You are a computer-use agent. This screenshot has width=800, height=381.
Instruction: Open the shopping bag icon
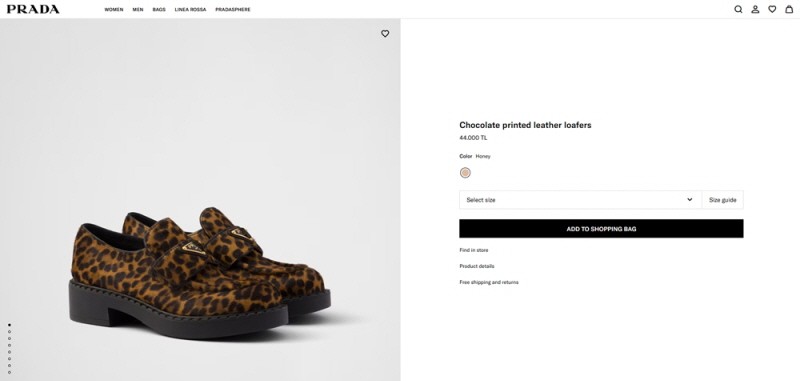point(789,9)
